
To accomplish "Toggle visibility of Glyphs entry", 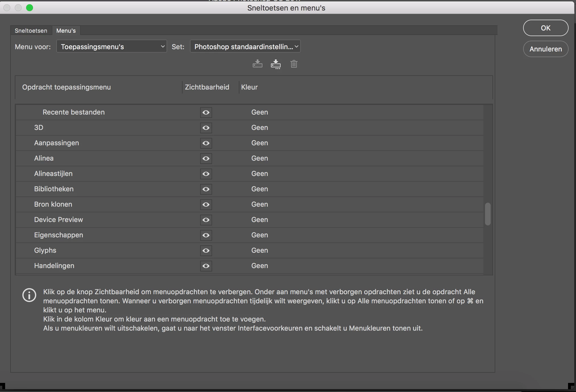I will click(x=206, y=251).
